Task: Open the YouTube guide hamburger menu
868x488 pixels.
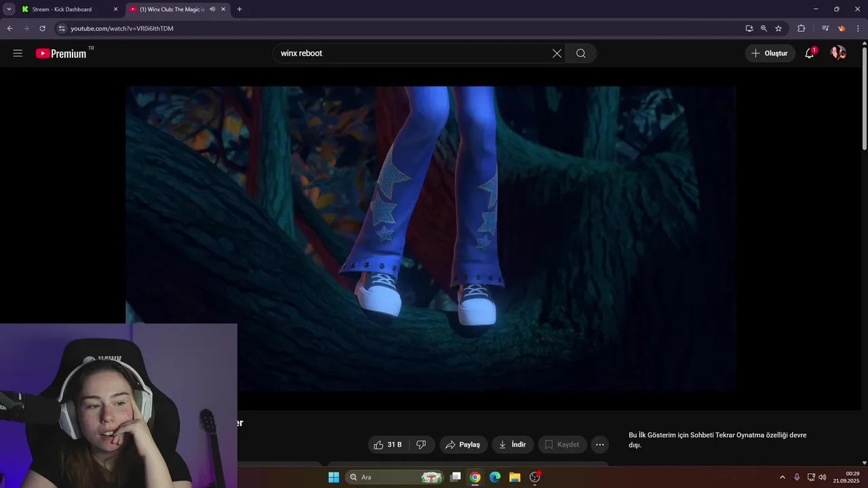Action: [x=18, y=54]
